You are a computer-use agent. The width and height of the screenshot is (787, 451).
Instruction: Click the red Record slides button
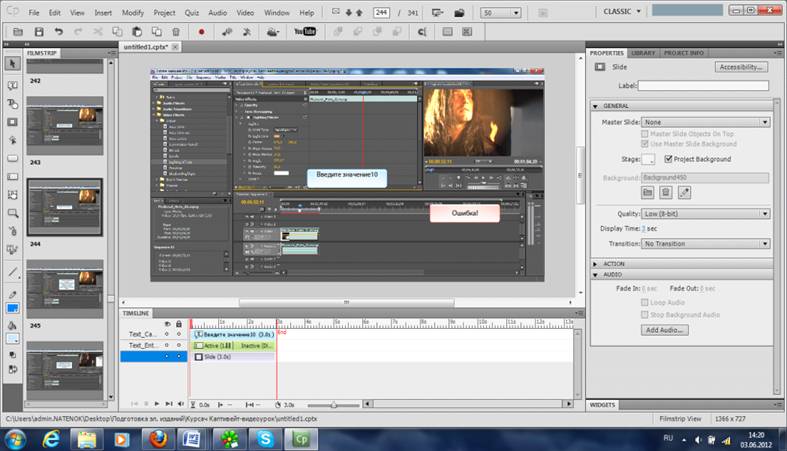(201, 32)
